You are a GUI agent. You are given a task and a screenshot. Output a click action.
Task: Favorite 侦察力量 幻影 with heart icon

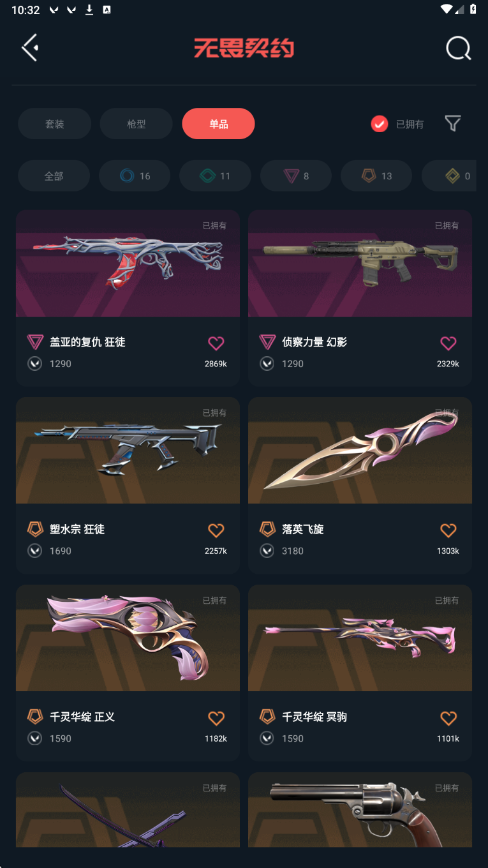448,343
